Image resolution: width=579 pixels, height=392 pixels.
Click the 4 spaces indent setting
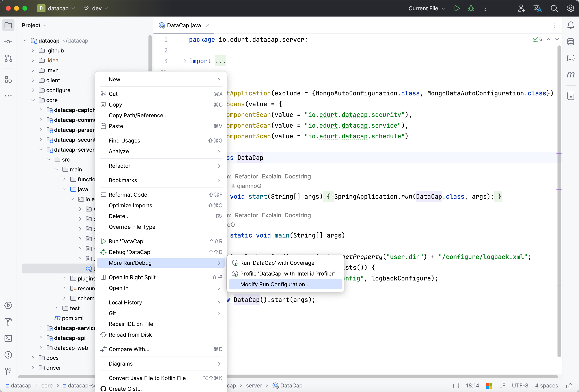point(546,386)
